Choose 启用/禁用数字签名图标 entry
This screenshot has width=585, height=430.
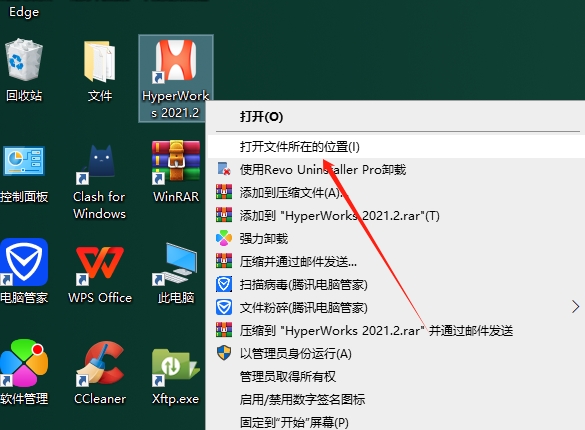[x=395, y=400]
